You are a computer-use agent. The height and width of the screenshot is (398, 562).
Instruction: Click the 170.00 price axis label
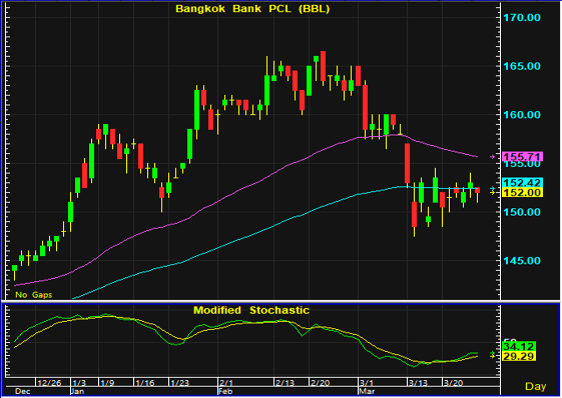click(522, 17)
